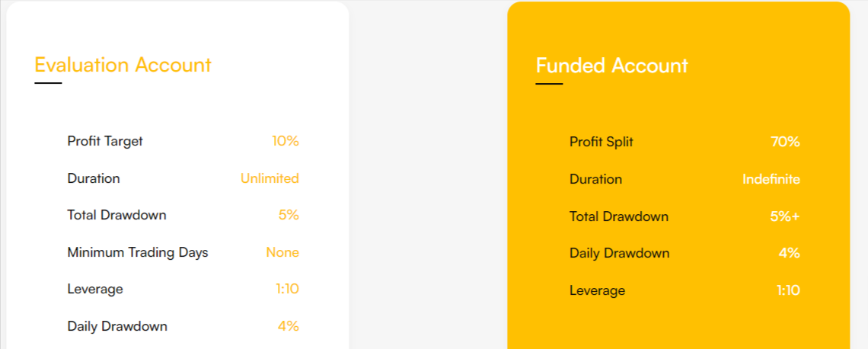Click the Funded Leverage 1:10 value
Viewport: 868px width, 349px height.
point(788,290)
